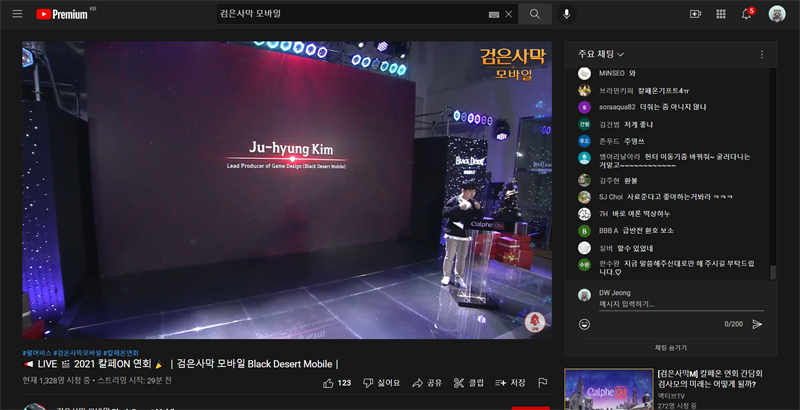Viewport: 800px width, 410px height.
Task: Open the emoji picker in chat
Action: (585, 324)
